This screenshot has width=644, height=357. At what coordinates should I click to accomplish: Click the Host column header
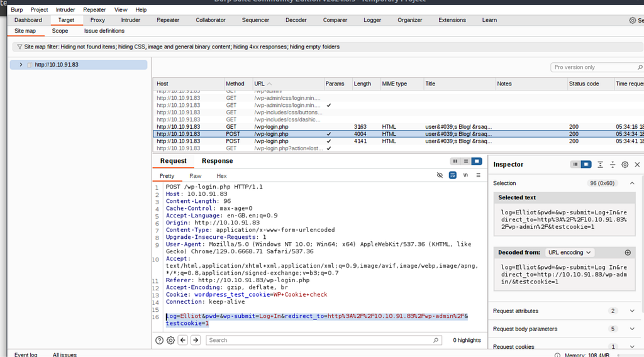pyautogui.click(x=189, y=84)
